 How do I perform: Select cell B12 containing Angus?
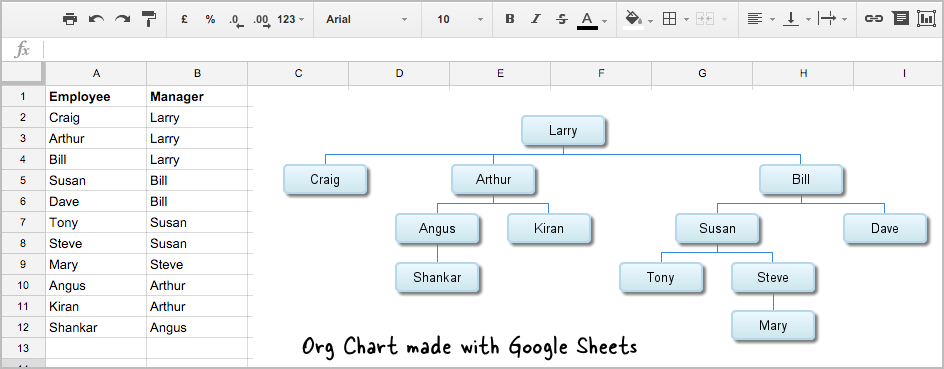click(x=197, y=327)
